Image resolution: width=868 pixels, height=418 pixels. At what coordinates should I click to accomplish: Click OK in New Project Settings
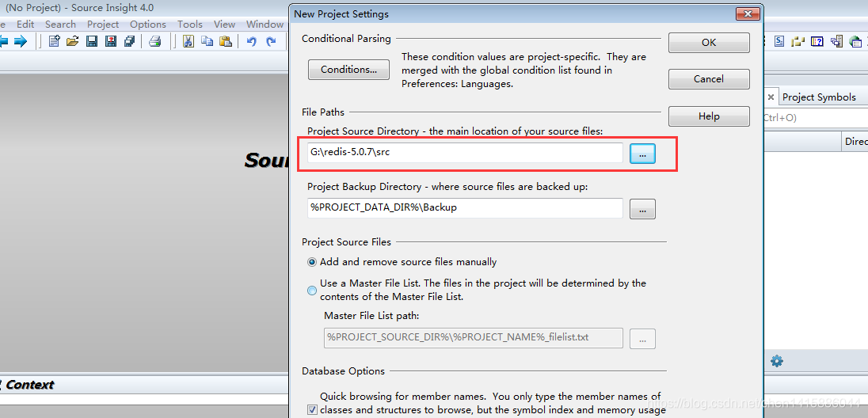(709, 43)
